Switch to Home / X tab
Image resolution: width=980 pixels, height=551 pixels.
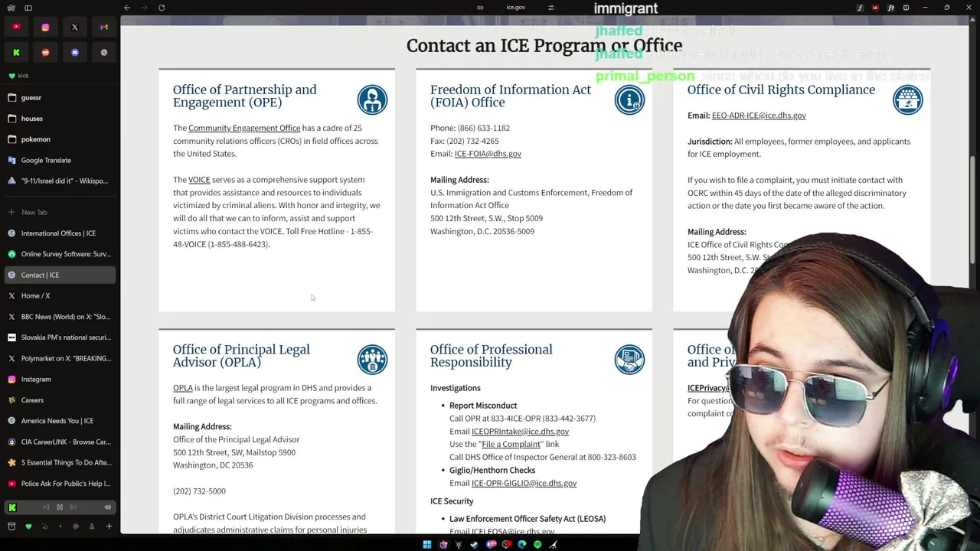pyautogui.click(x=60, y=295)
